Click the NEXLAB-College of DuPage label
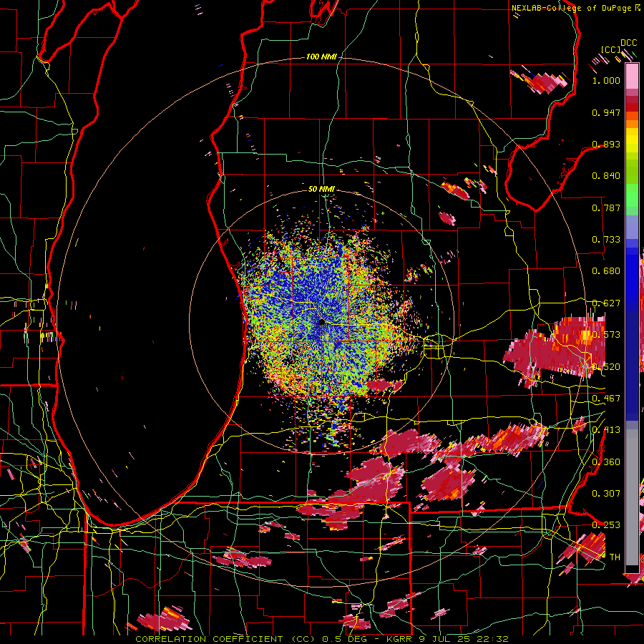This screenshot has height=644, width=644. click(x=576, y=8)
